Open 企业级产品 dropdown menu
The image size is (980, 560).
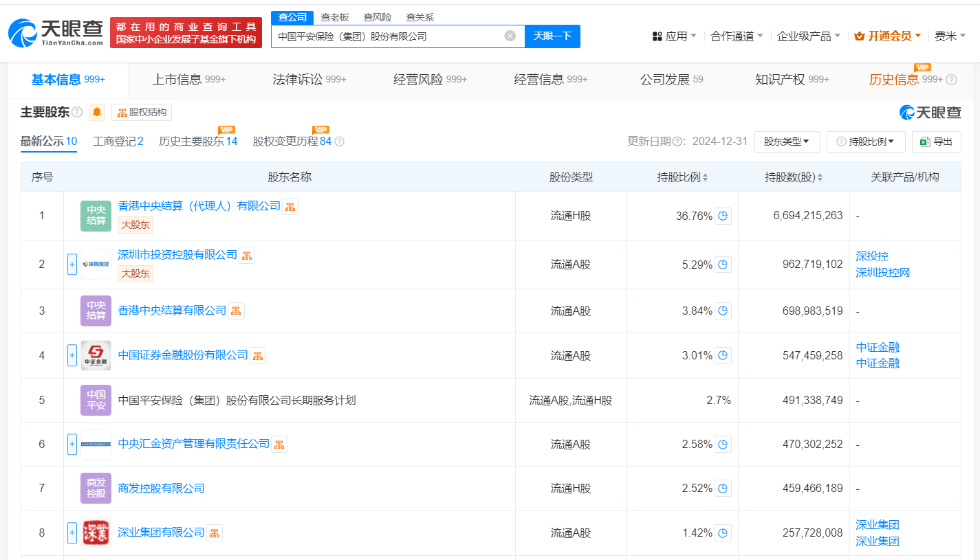(x=809, y=36)
